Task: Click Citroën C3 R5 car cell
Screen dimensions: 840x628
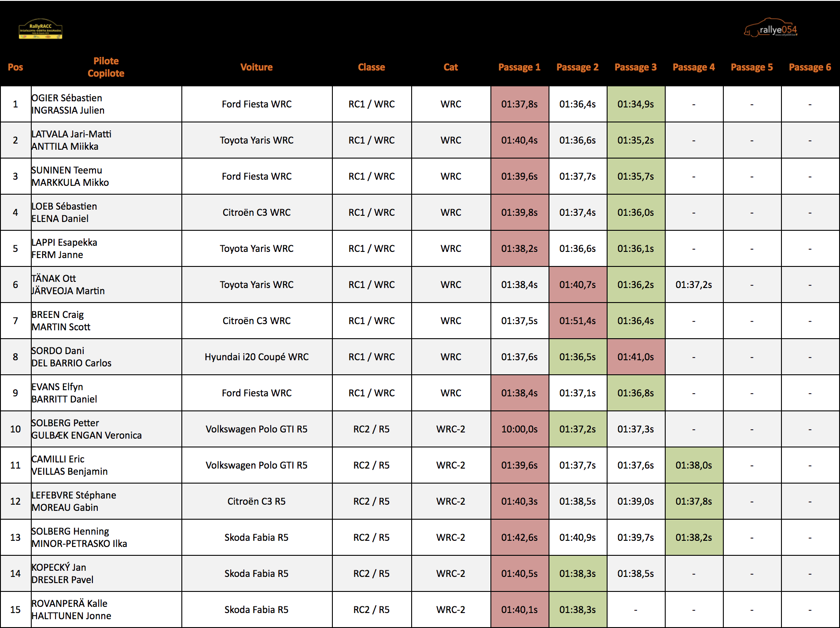Action: click(x=257, y=502)
